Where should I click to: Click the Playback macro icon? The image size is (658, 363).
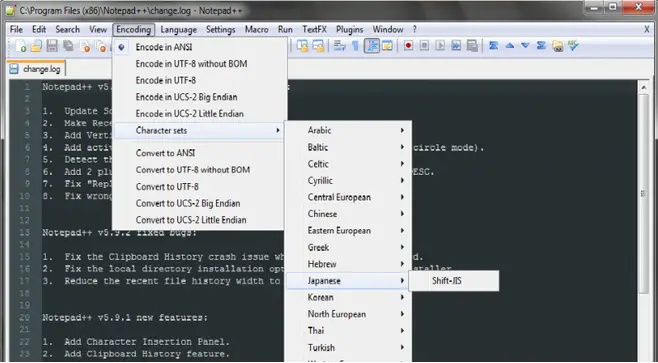(x=440, y=46)
